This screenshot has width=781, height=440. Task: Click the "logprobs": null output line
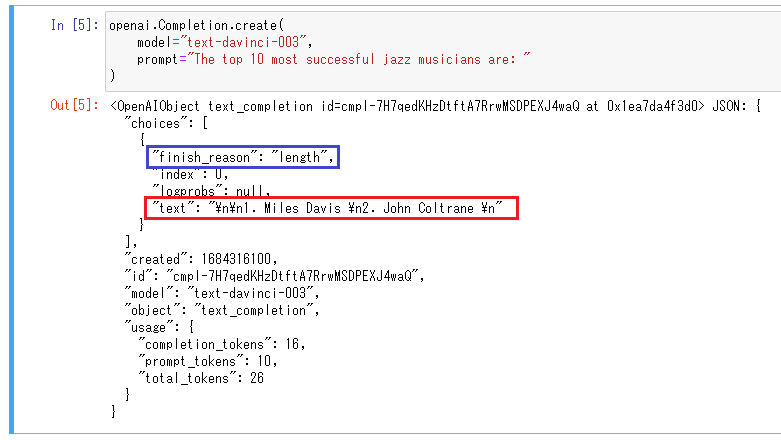tap(211, 190)
